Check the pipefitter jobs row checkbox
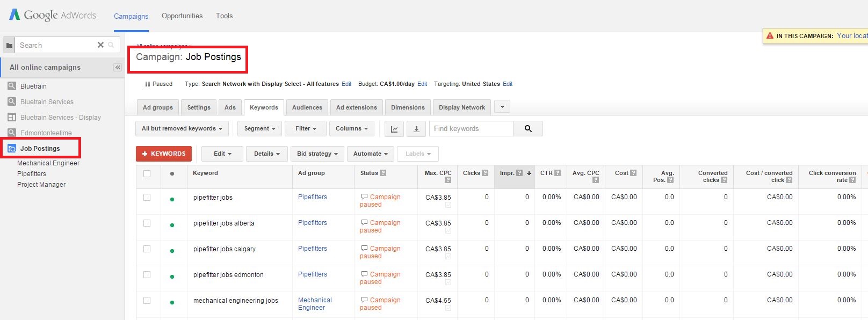Image resolution: width=868 pixels, height=320 pixels. coord(147,198)
